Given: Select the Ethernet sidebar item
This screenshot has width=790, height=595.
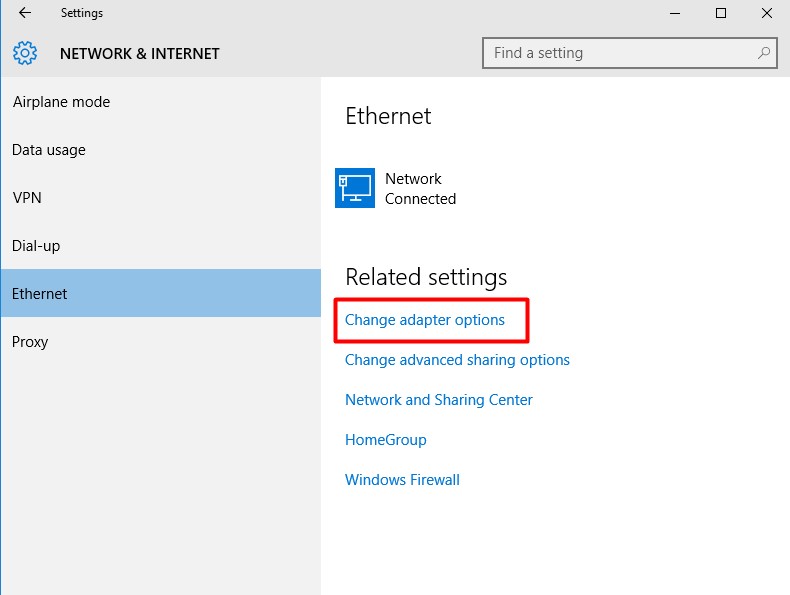Looking at the screenshot, I should click(161, 293).
